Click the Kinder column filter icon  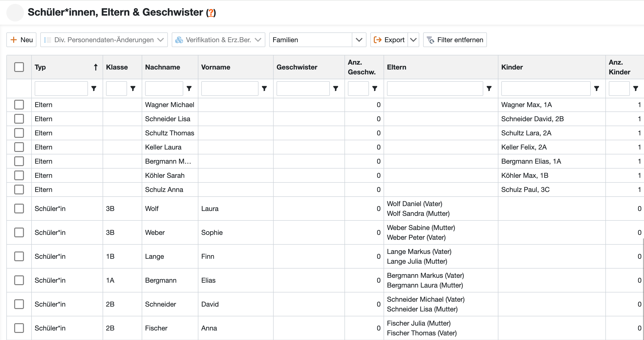[x=597, y=88]
